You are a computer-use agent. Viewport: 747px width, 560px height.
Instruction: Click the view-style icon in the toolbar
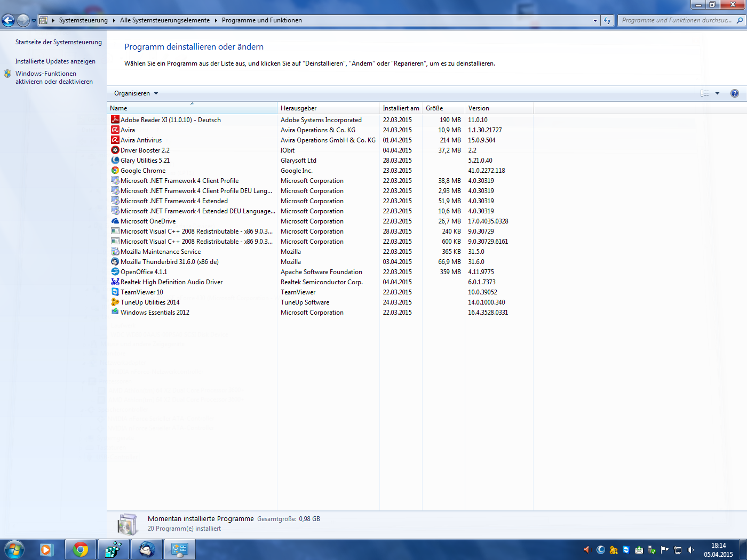(705, 93)
